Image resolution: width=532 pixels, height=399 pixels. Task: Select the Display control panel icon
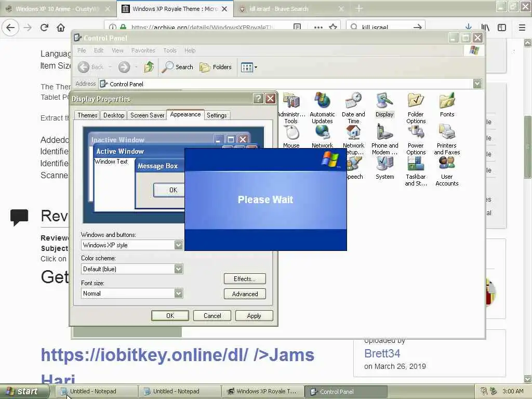coord(384,105)
